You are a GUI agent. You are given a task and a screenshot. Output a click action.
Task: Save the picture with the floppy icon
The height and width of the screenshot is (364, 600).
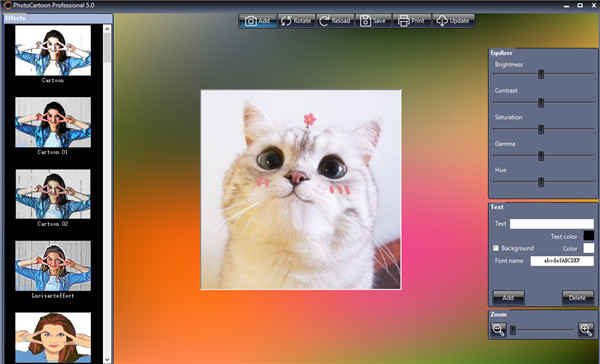pyautogui.click(x=373, y=21)
